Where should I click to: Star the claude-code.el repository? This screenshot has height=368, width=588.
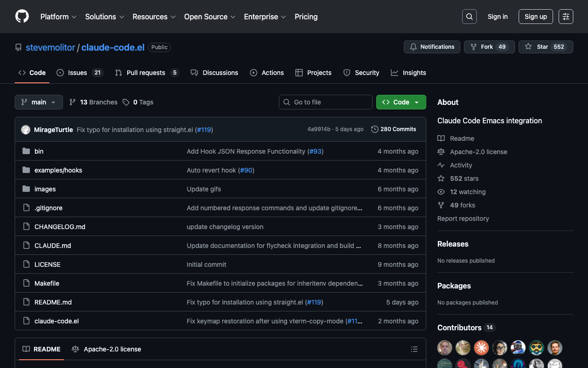tap(545, 47)
